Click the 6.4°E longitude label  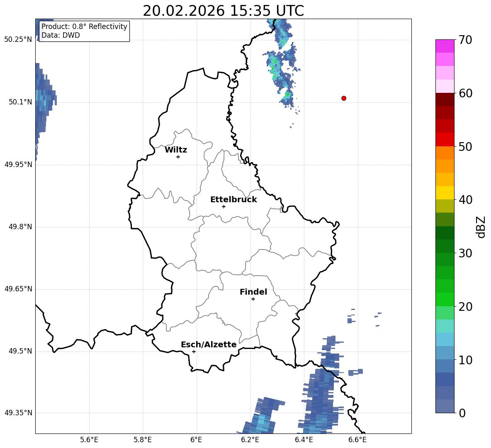pyautogui.click(x=304, y=440)
